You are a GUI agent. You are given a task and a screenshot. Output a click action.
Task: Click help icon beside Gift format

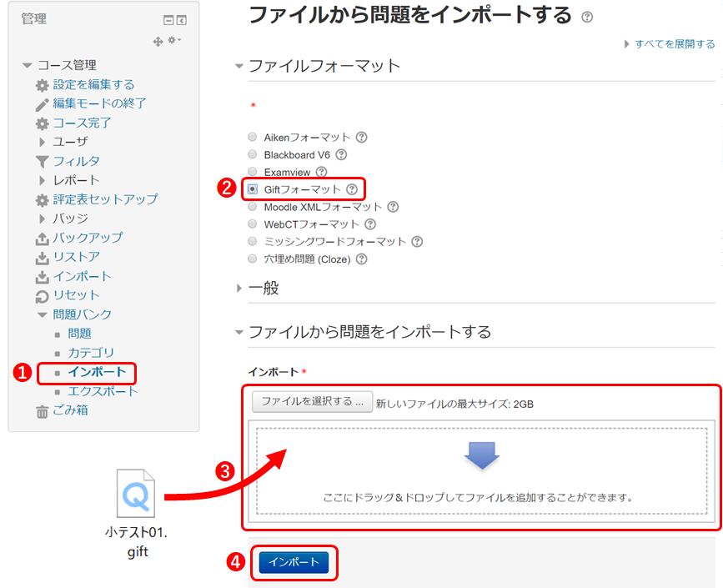351,189
